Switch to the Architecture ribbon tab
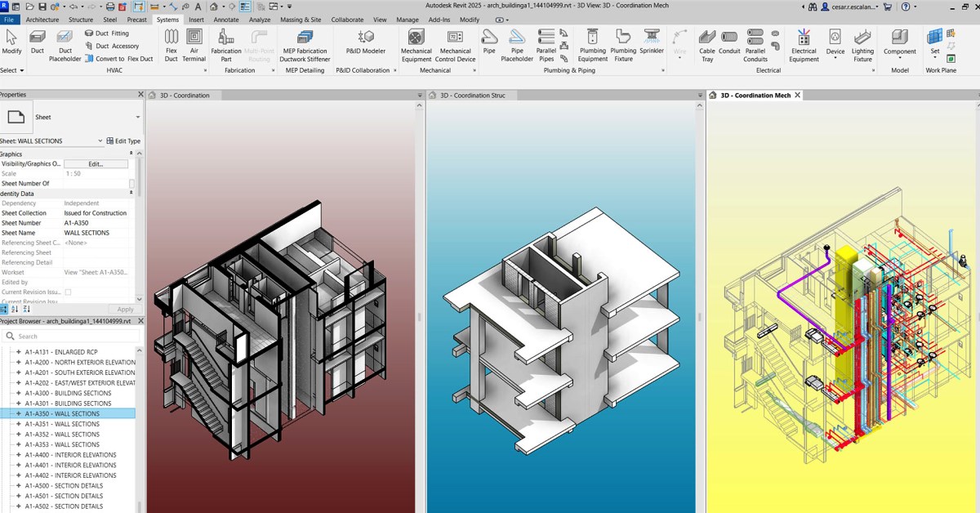This screenshot has height=513, width=980. (42, 20)
